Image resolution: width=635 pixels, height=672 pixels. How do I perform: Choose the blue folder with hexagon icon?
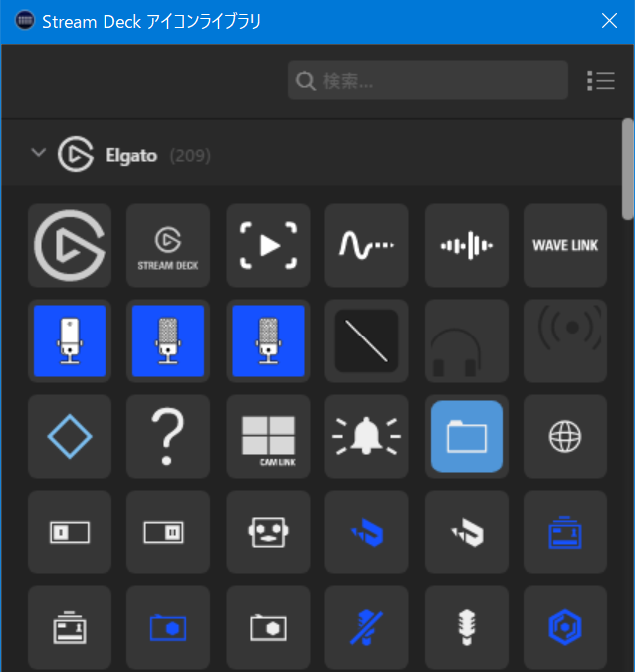click(168, 627)
